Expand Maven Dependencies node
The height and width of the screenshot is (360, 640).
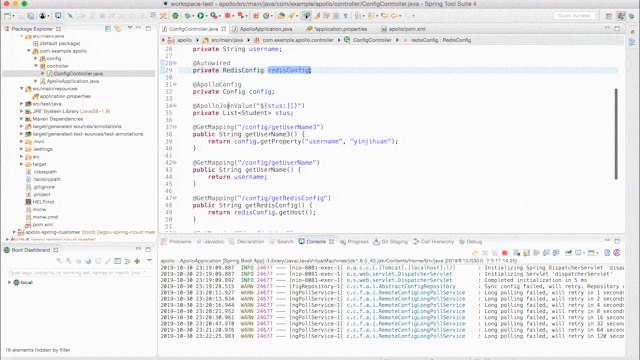22,119
